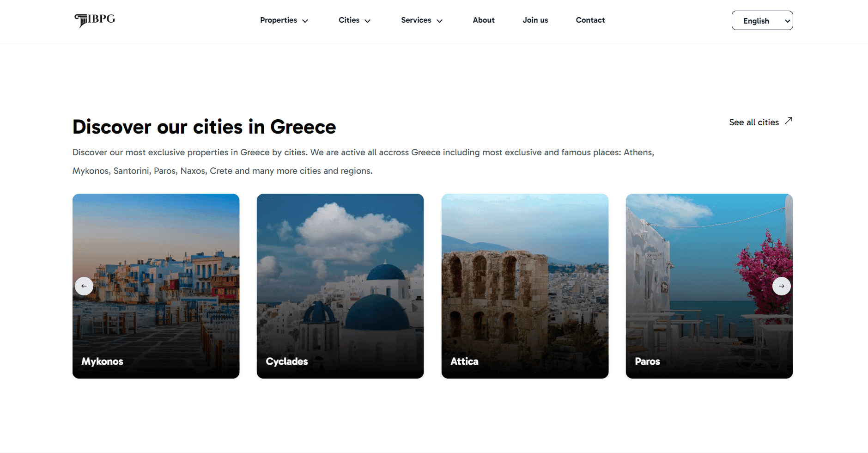Click the arrow icon next to See all cities

[x=789, y=121]
